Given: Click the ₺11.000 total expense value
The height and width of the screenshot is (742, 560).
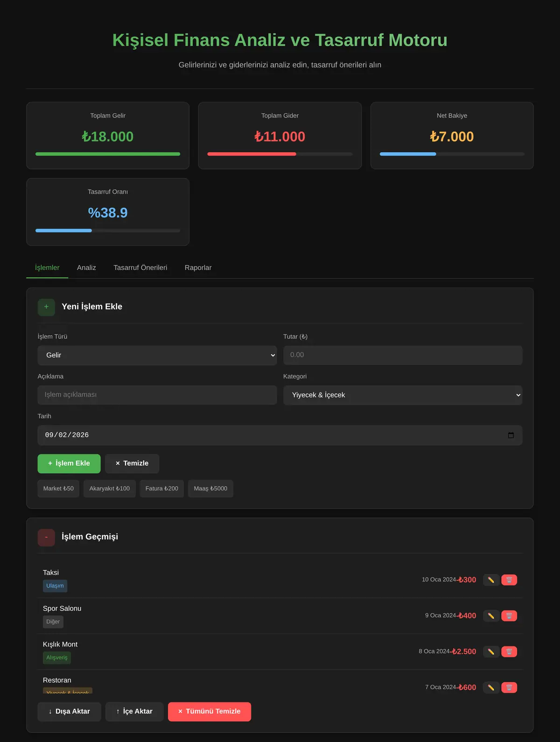Looking at the screenshot, I should tap(280, 137).
